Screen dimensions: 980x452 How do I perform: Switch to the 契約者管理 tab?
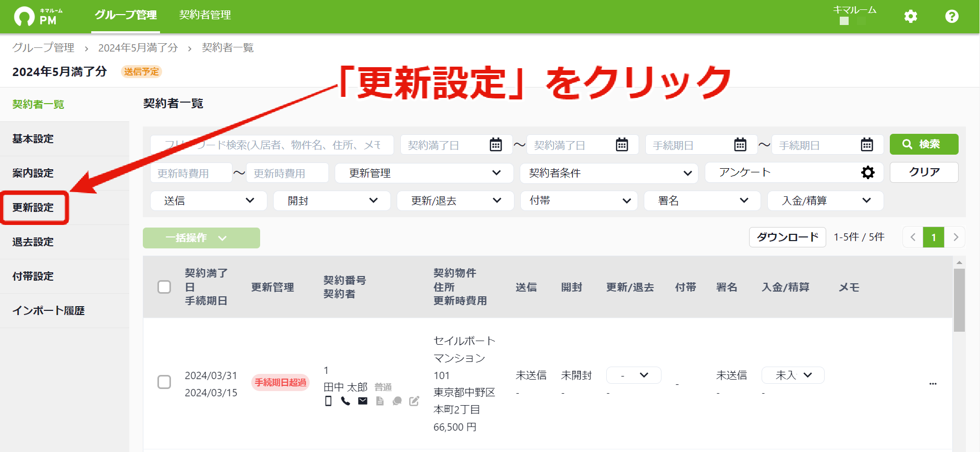[x=205, y=15]
